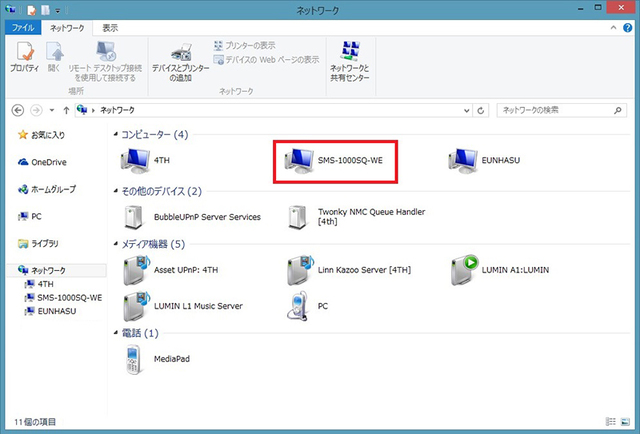Image resolution: width=640 pixels, height=434 pixels.
Task: Collapse the Other devices (その他のデバイス) group
Action: pos(116,191)
